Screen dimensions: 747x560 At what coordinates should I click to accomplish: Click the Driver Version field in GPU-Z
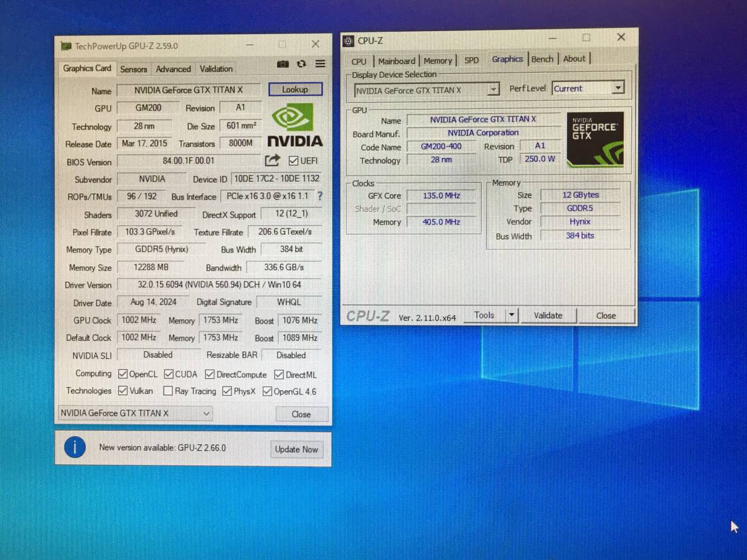point(219,285)
